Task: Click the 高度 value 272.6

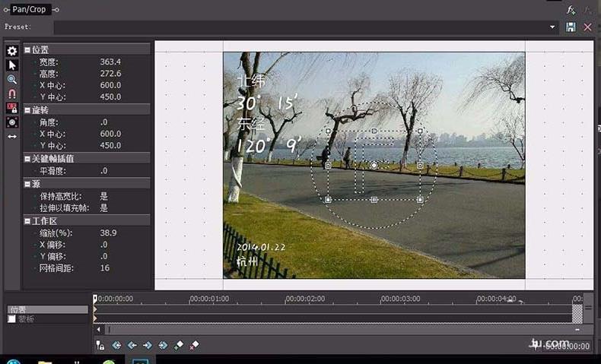Action: tap(110, 74)
